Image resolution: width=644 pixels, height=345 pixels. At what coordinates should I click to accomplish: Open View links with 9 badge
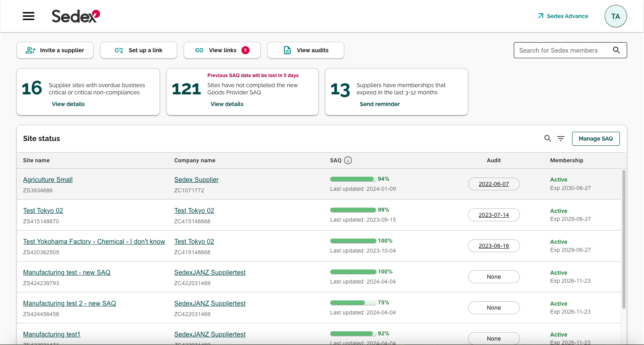point(222,50)
